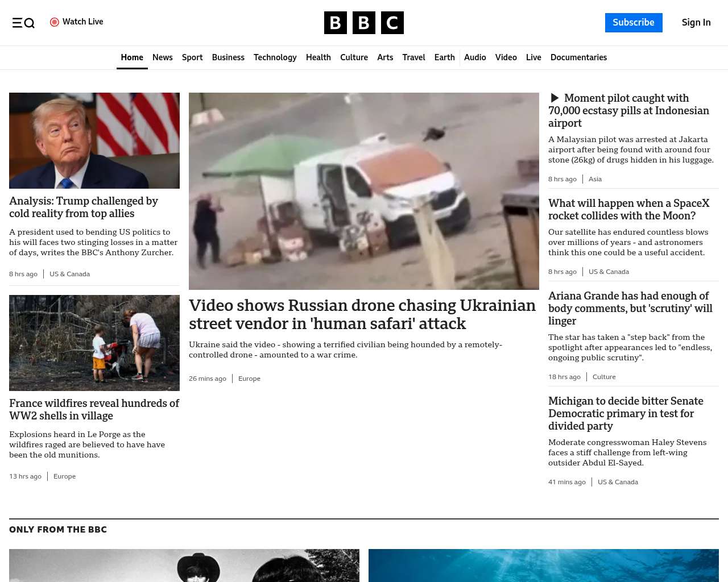This screenshot has height=582, width=728.
Task: Open the Audio section
Action: (475, 57)
